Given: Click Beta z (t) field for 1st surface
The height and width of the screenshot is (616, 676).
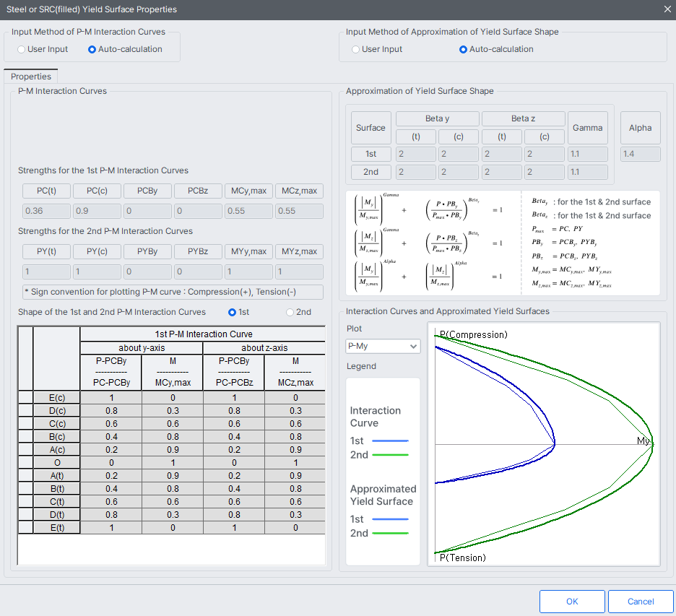Looking at the screenshot, I should [x=502, y=154].
